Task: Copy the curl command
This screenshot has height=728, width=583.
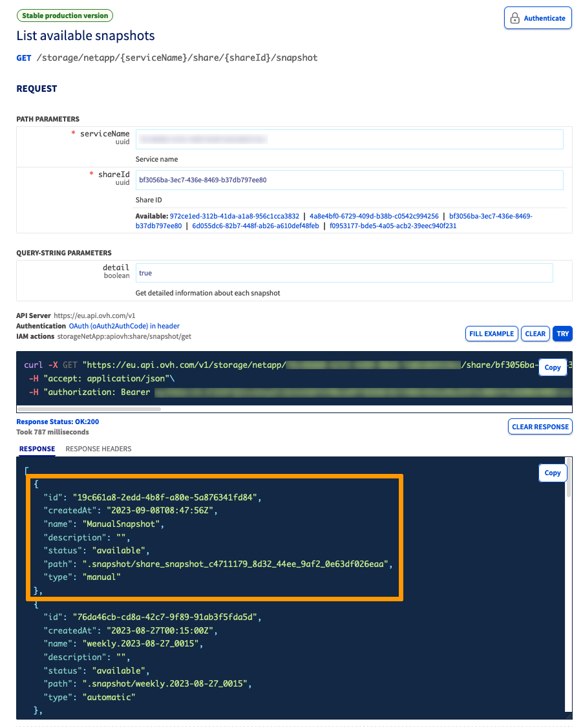Action: (x=552, y=367)
